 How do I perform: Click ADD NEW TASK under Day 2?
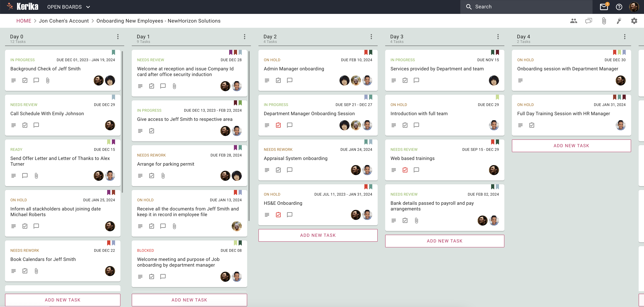pos(318,235)
